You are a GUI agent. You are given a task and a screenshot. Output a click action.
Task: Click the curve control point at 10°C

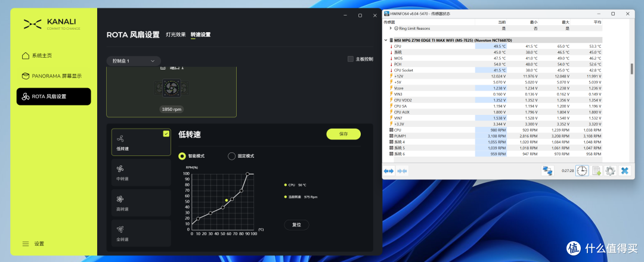(x=198, y=219)
